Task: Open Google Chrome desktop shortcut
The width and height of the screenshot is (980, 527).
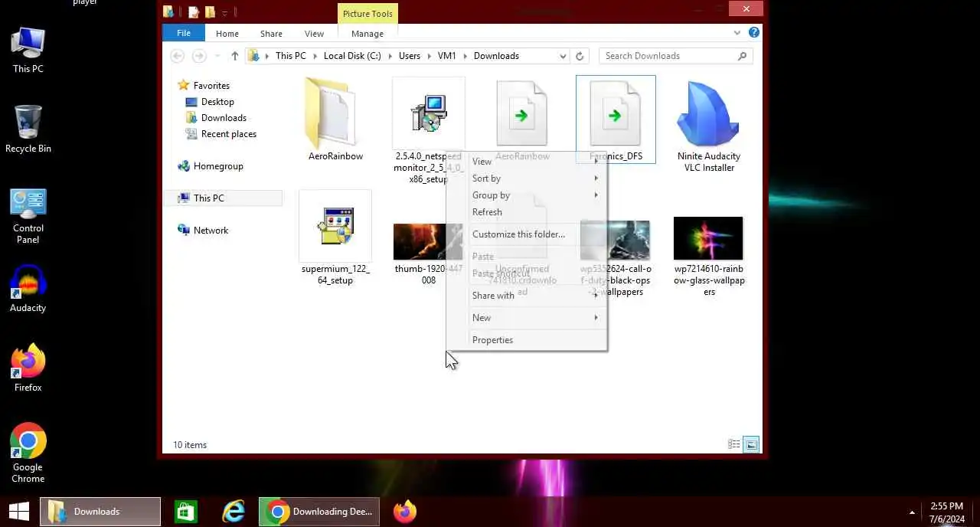Action: pos(28,452)
